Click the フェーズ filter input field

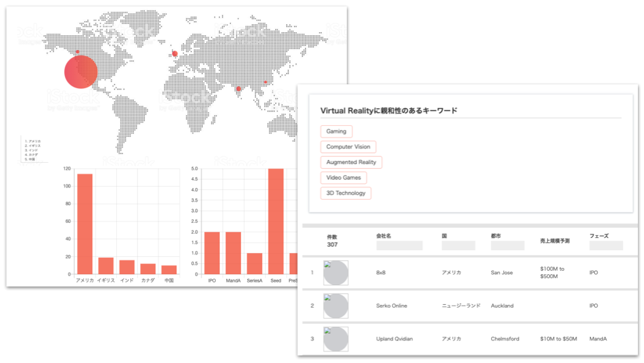(606, 245)
